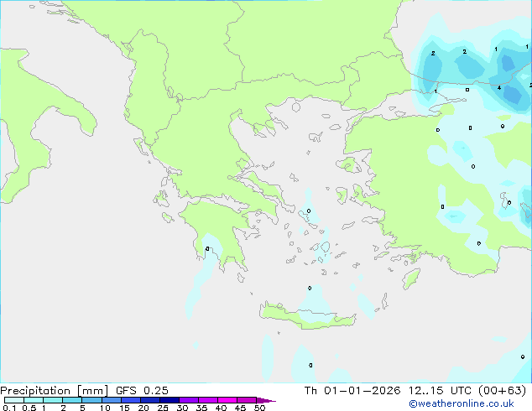
Task: Click the '12..15 UTC' time range text
Action: 440,391
